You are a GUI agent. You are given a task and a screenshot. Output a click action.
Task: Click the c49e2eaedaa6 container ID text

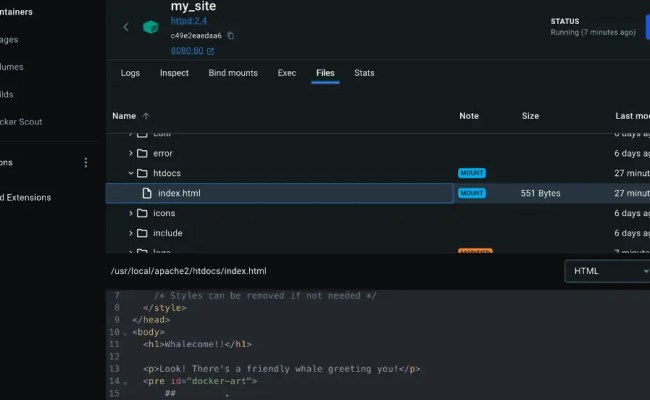tap(196, 36)
